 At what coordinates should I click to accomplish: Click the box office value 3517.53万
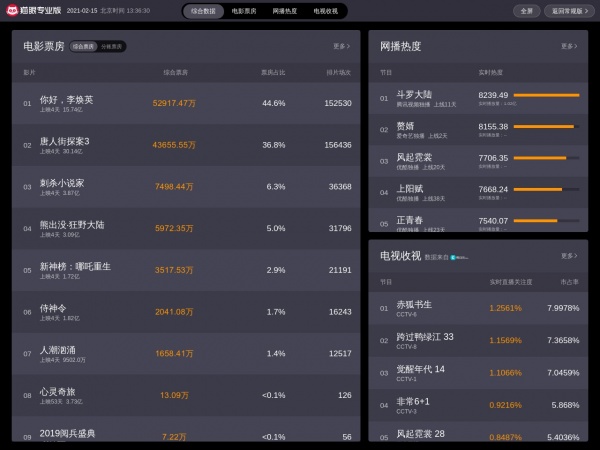174,270
